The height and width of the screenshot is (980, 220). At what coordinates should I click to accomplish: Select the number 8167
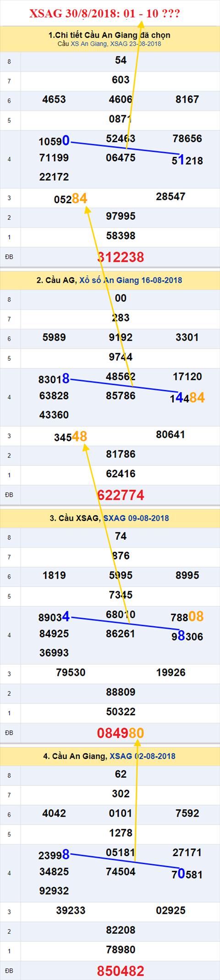point(187,100)
